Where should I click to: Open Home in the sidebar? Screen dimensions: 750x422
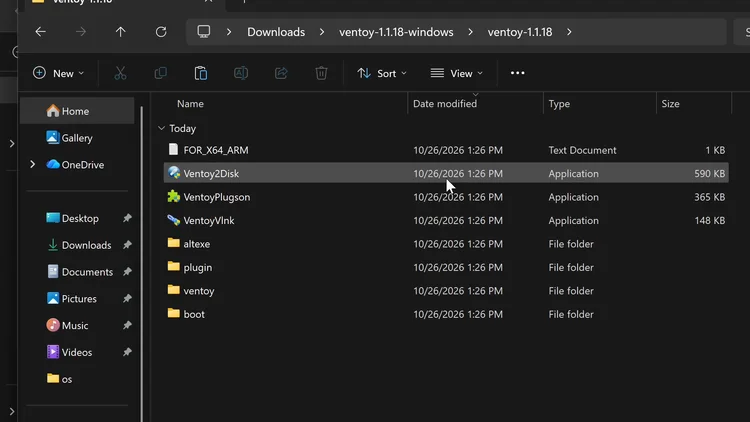77,111
